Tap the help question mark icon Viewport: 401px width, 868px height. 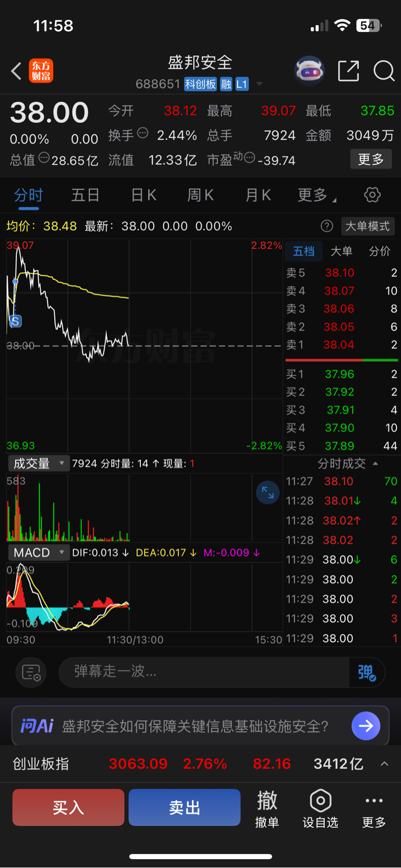[327, 226]
